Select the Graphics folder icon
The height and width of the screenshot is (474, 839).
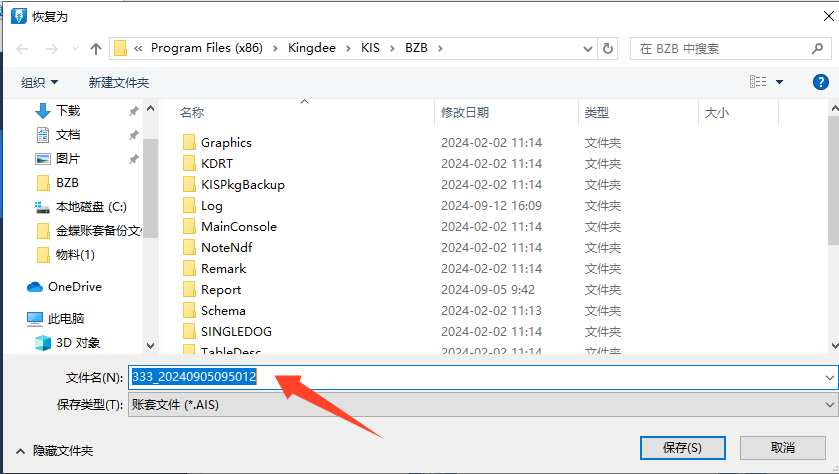[x=189, y=142]
